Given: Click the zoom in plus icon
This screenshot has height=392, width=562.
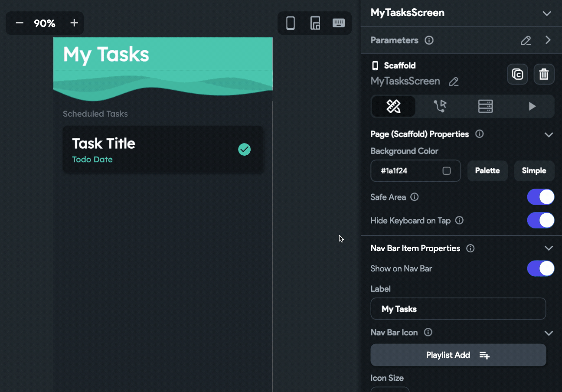Looking at the screenshot, I should point(74,23).
